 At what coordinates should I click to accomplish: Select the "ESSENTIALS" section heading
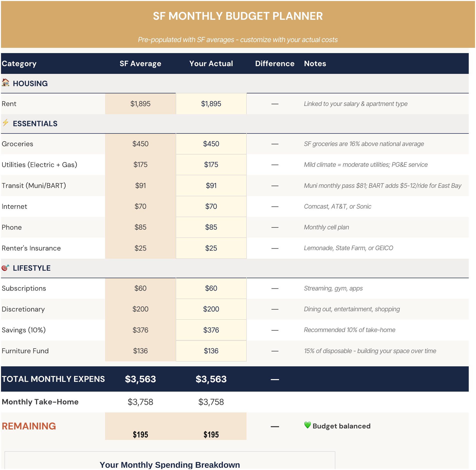tap(35, 123)
